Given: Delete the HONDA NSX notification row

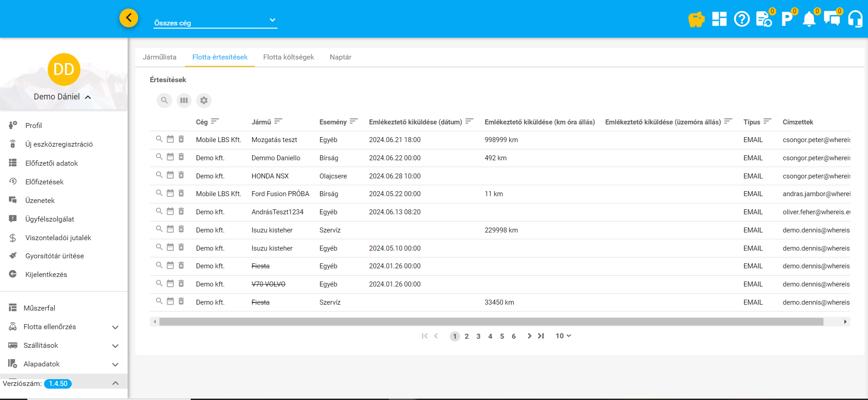Looking at the screenshot, I should (x=181, y=175).
